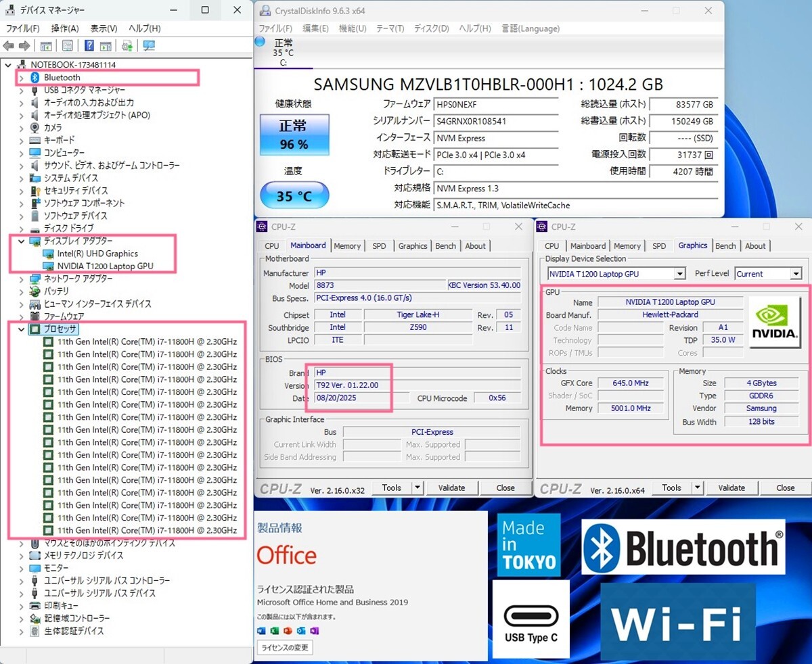Viewport: 812px width, 664px height.
Task: Open the Display Device Selection dropdown
Action: tap(679, 274)
